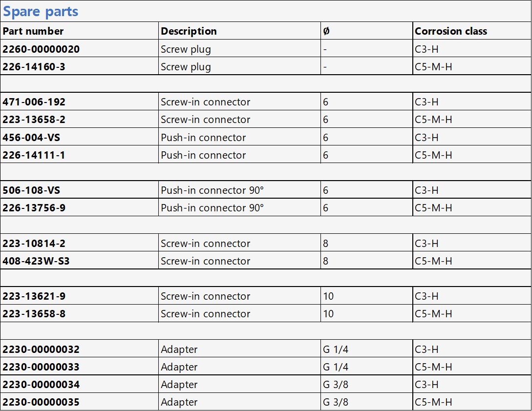
Task: Select part number 223-13658-2
Action: [34, 120]
